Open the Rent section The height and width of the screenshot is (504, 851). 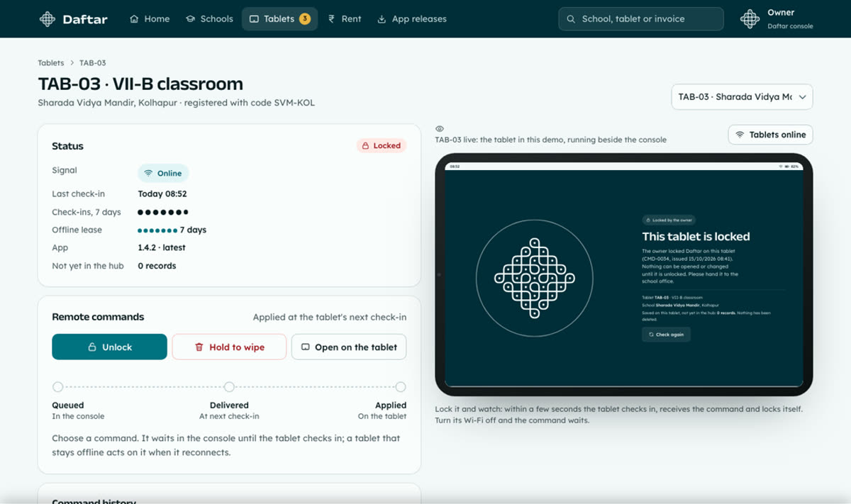345,19
